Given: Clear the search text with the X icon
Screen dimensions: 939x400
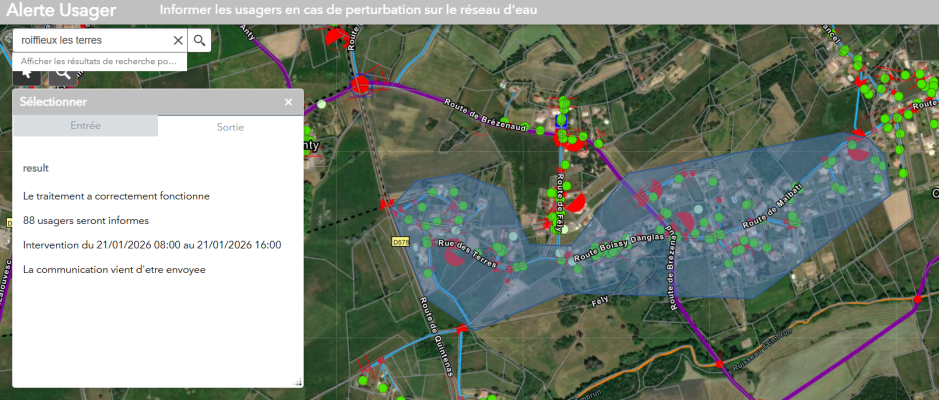Looking at the screenshot, I should tap(178, 40).
